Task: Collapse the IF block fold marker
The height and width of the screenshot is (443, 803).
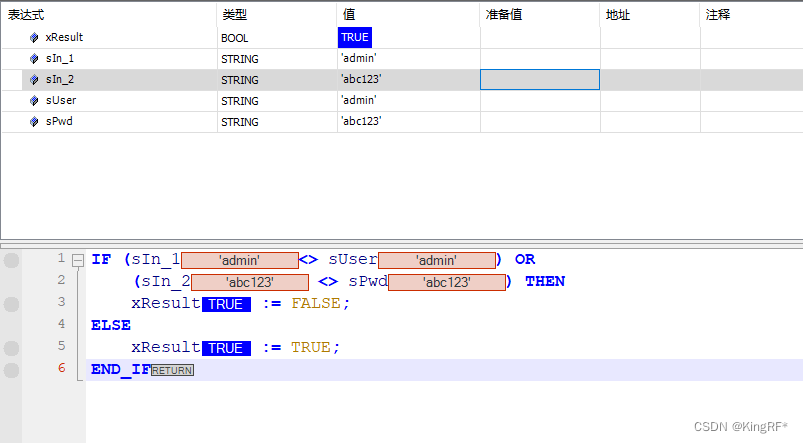Action: tap(78, 260)
